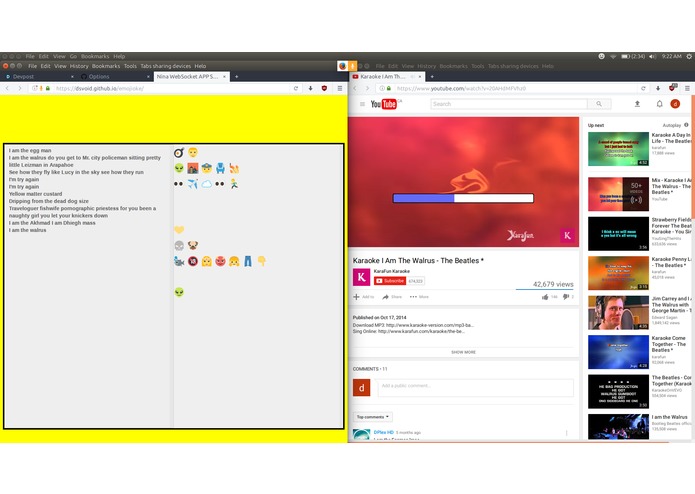Open the battery indicator menu
This screenshot has width=695, height=494.
(x=633, y=57)
